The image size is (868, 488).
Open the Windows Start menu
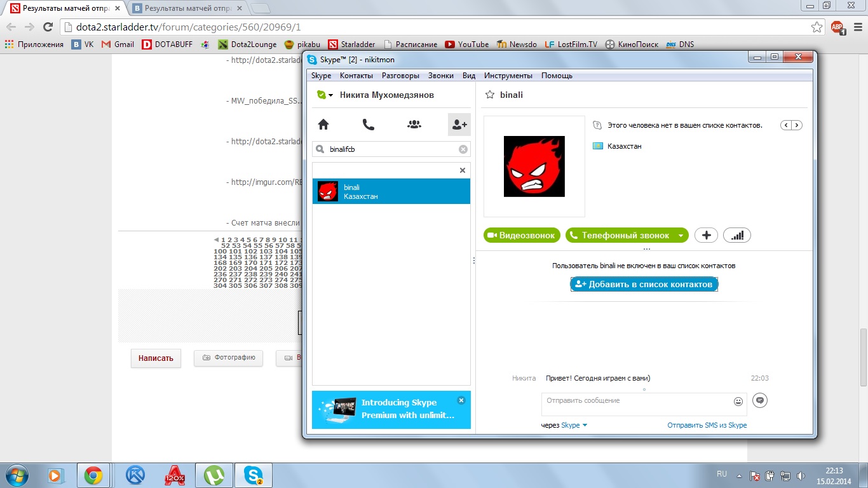pyautogui.click(x=16, y=475)
